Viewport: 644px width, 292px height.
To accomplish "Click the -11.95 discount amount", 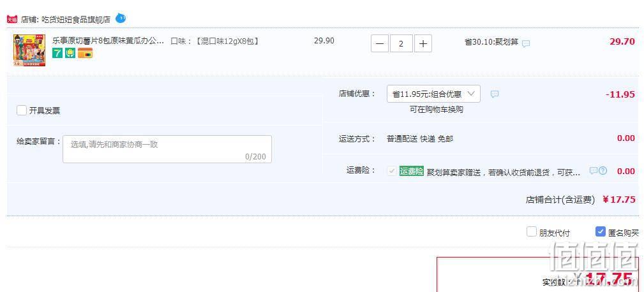I will 620,94.
